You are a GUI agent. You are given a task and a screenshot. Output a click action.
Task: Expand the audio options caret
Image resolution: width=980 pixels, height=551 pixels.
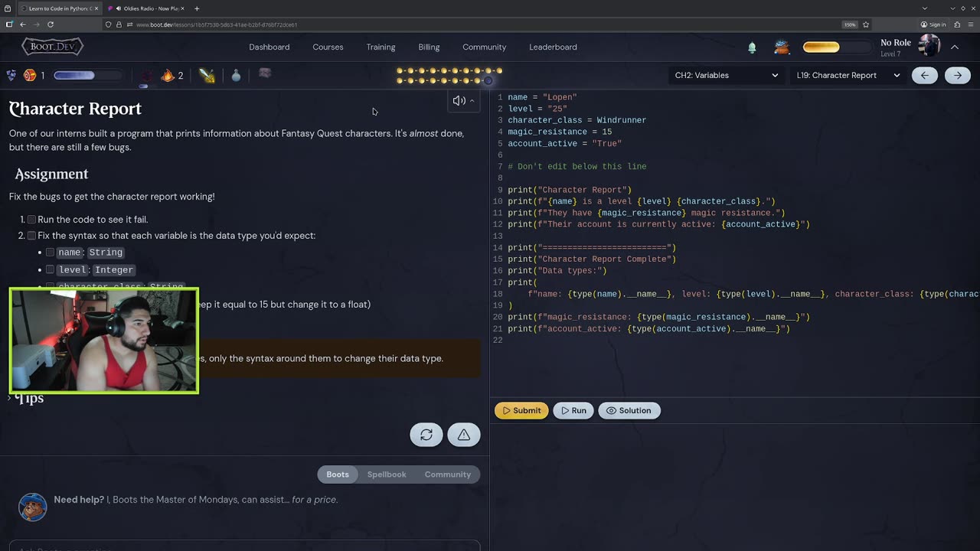pos(472,101)
